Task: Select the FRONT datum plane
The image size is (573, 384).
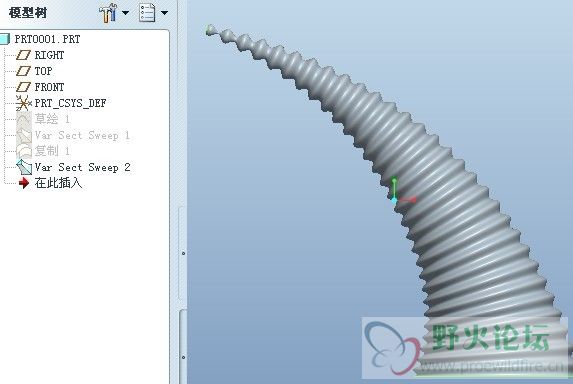Action: tap(49, 87)
